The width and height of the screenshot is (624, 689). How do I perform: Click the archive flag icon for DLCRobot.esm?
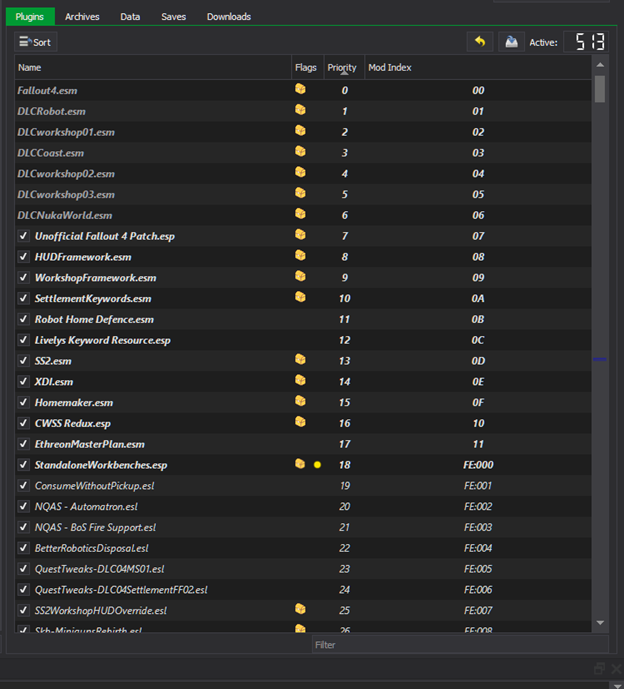click(x=300, y=110)
